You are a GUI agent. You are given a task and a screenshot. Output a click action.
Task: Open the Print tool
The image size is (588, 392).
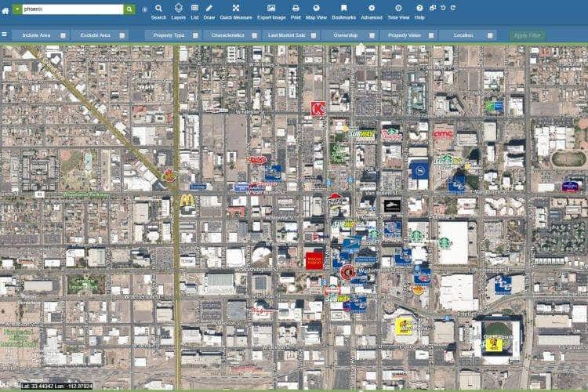click(296, 12)
